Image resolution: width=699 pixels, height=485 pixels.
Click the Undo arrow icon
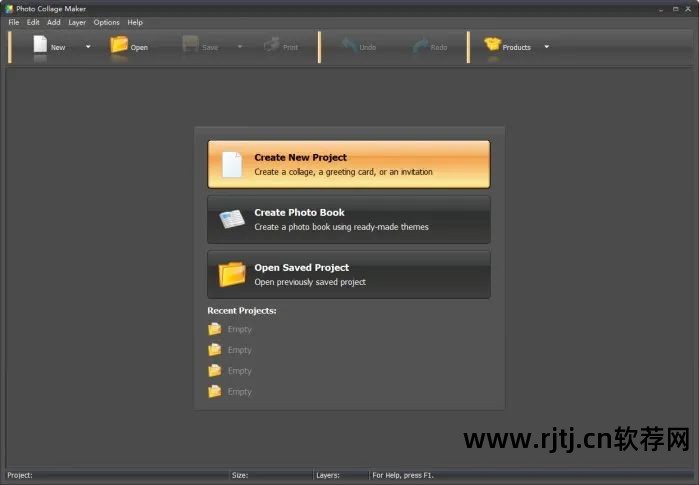(x=348, y=45)
